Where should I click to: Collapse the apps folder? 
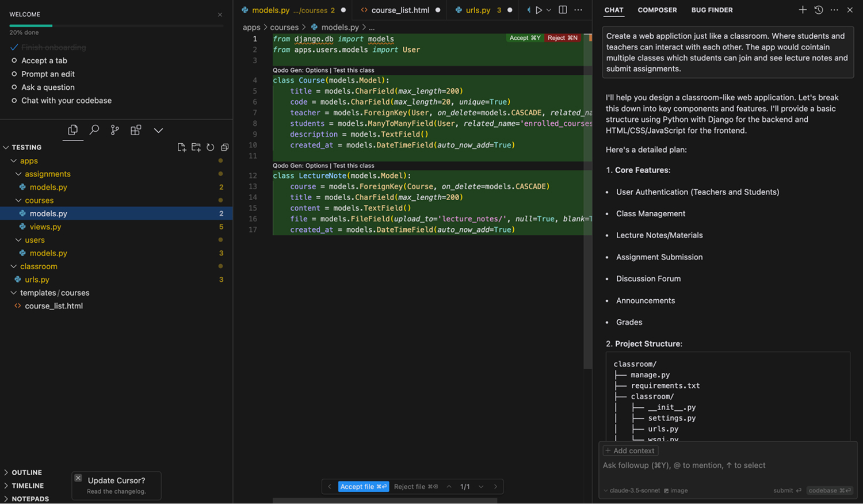click(x=13, y=161)
